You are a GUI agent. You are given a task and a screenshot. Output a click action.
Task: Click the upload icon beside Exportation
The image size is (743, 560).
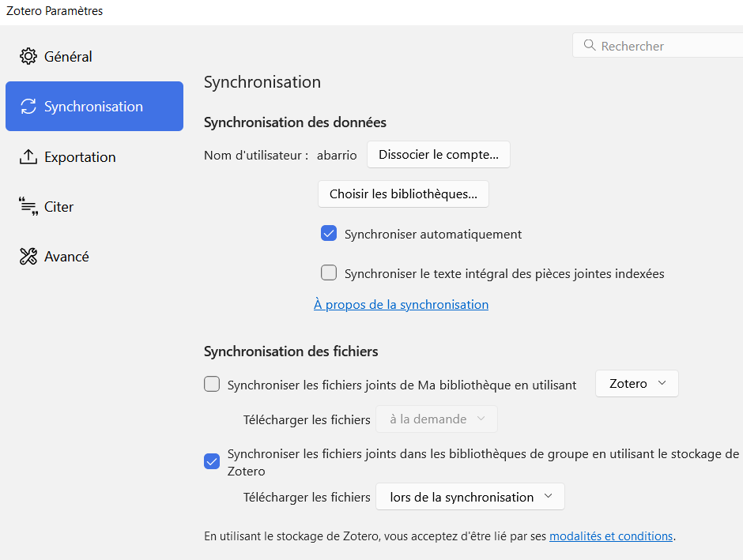(x=28, y=156)
